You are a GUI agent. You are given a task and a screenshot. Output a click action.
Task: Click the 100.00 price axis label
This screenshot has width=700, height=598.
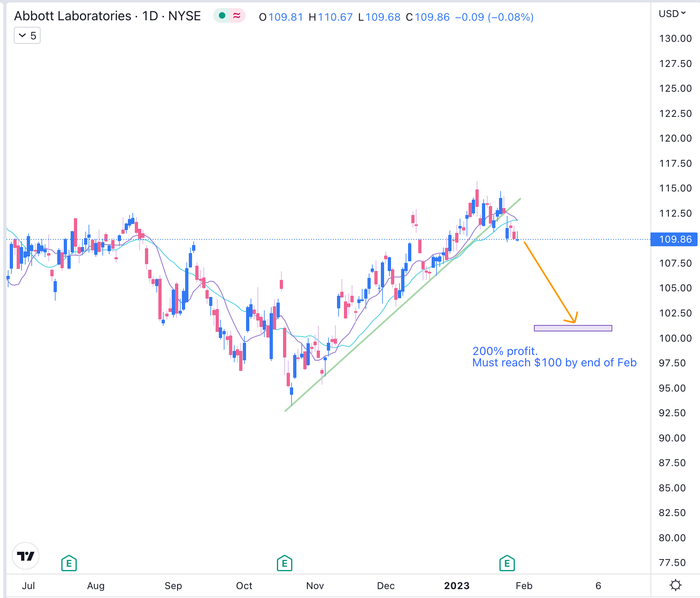tap(675, 338)
